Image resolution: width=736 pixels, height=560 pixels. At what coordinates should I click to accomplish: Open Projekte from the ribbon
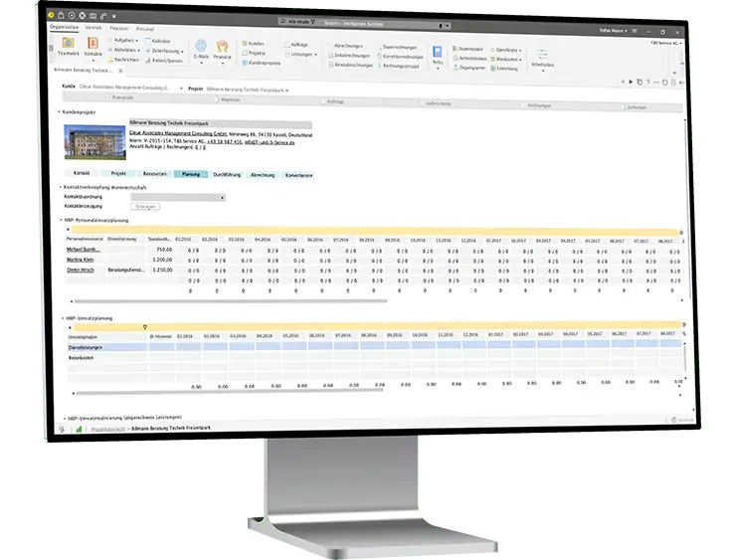[x=254, y=53]
